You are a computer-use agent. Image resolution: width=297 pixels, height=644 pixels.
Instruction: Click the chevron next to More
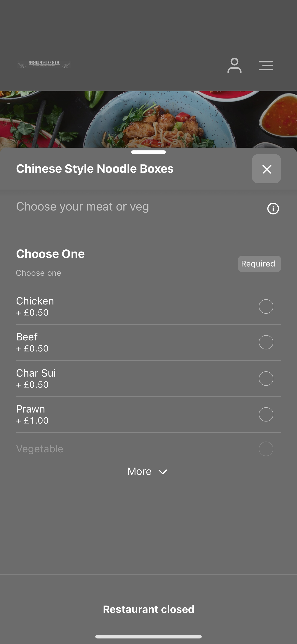[163, 472]
